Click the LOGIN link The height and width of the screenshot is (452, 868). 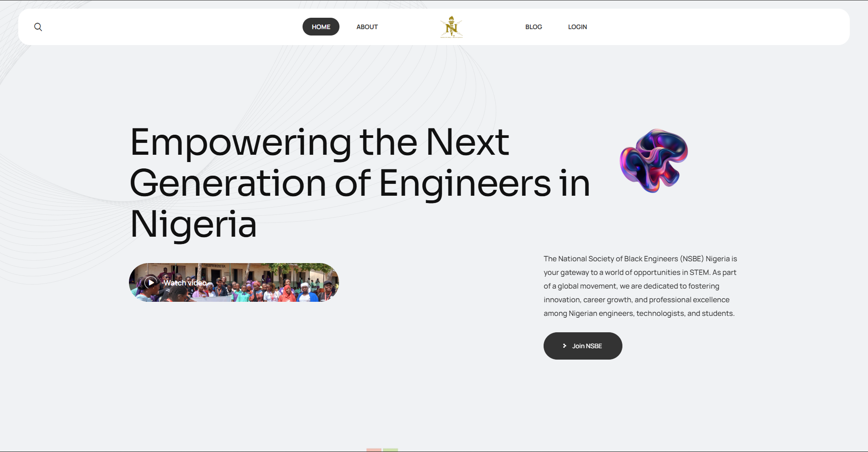[577, 27]
